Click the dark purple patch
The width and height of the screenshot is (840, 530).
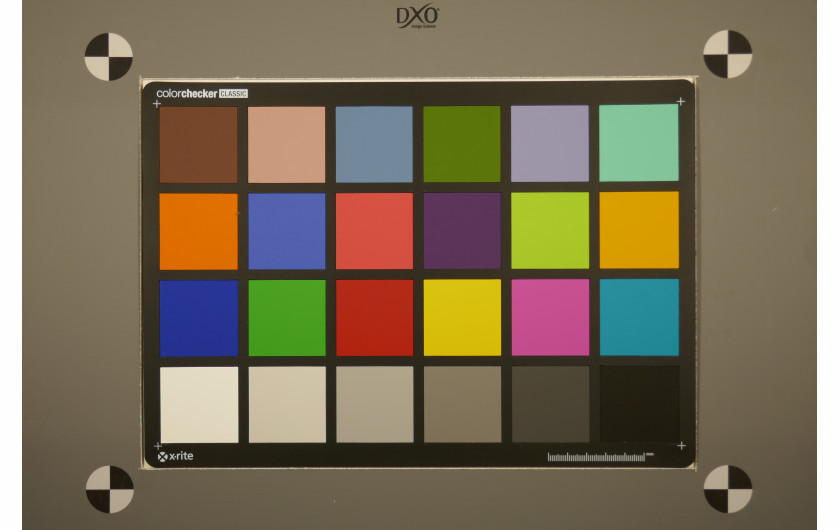(x=462, y=230)
